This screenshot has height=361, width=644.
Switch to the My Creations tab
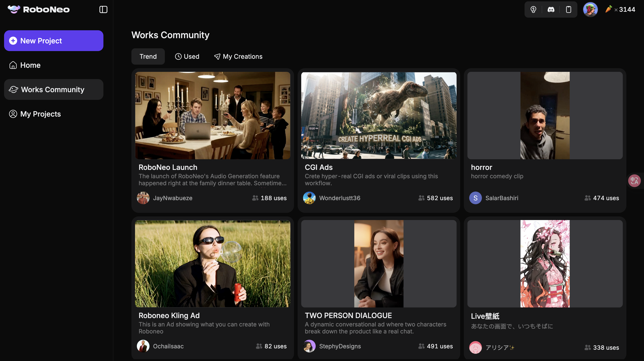tap(238, 56)
